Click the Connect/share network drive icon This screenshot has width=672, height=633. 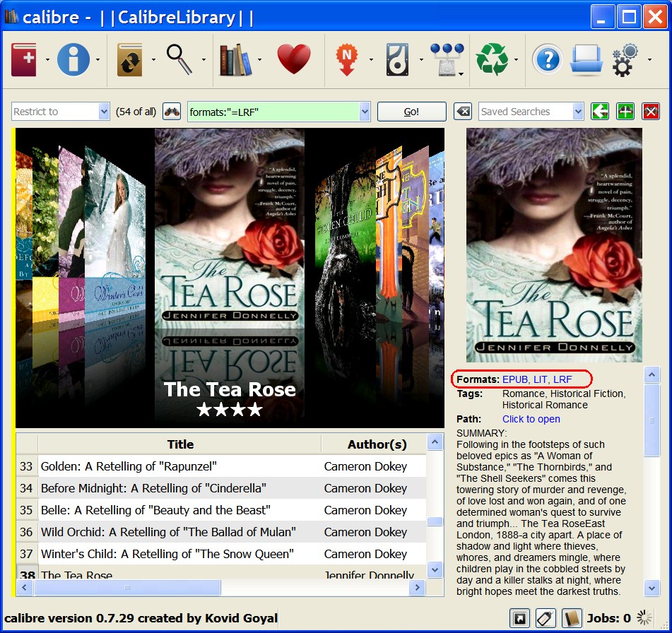pos(447,59)
